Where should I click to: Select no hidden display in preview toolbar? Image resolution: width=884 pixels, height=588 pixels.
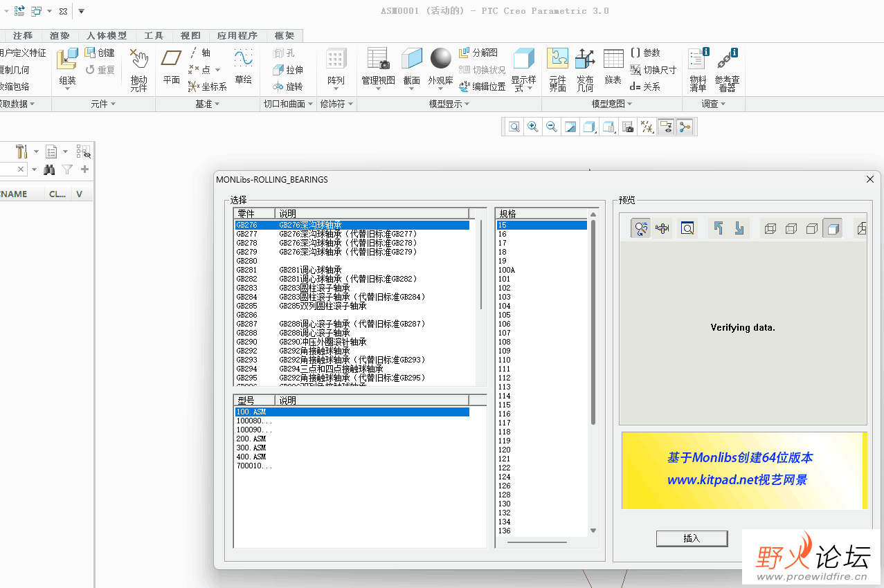click(x=812, y=228)
